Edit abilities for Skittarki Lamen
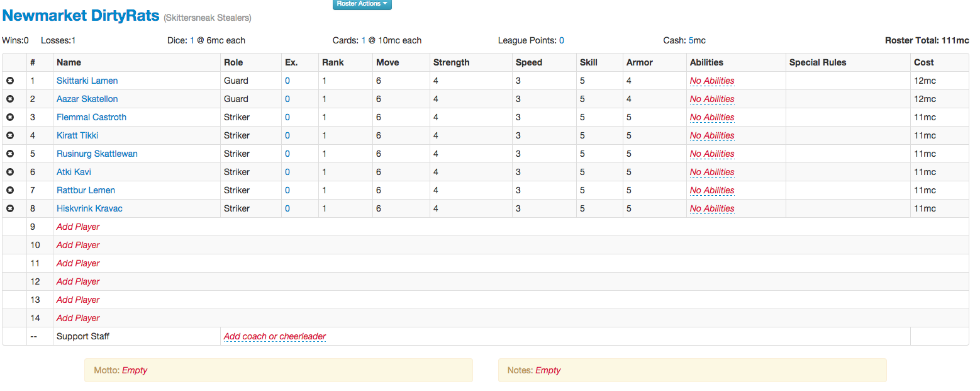Image resolution: width=980 pixels, height=391 pixels. pyautogui.click(x=712, y=81)
